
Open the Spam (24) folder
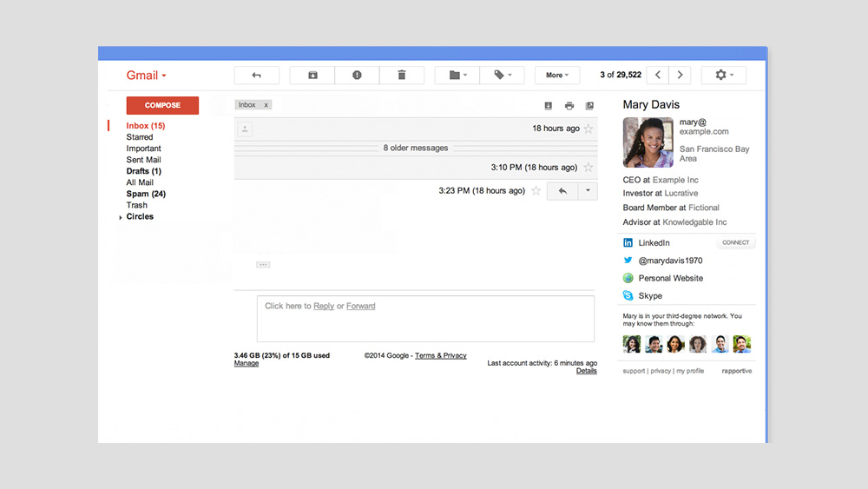[x=146, y=194]
